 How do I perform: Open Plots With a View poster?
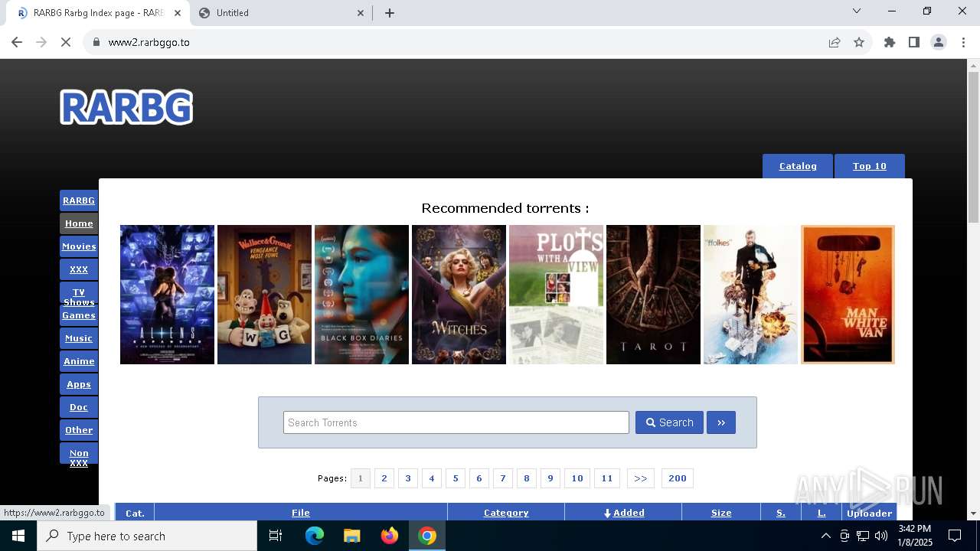coord(556,295)
